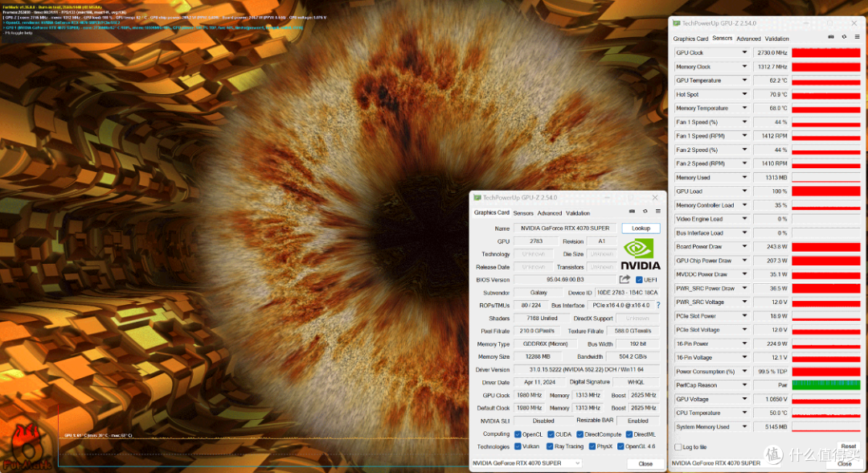The image size is (868, 473).
Task: Open the Memory Clock sensor dropdown
Action: click(x=744, y=67)
